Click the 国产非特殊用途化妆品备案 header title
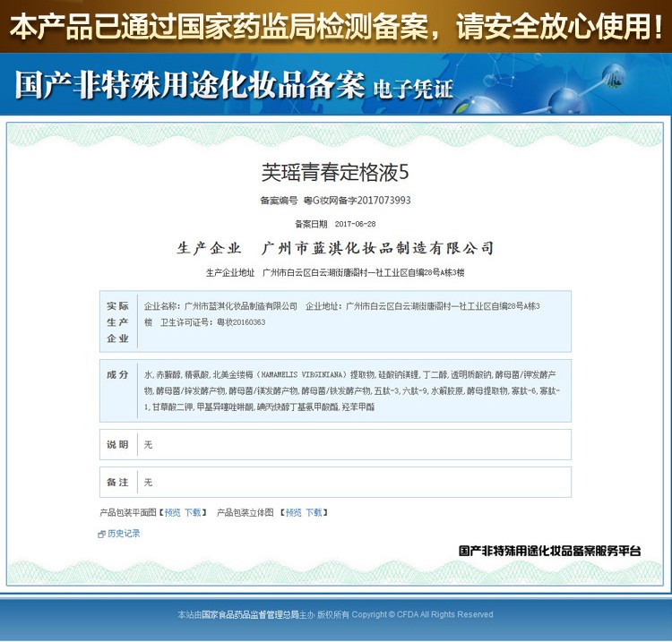This screenshot has height=642, width=672. (x=189, y=86)
